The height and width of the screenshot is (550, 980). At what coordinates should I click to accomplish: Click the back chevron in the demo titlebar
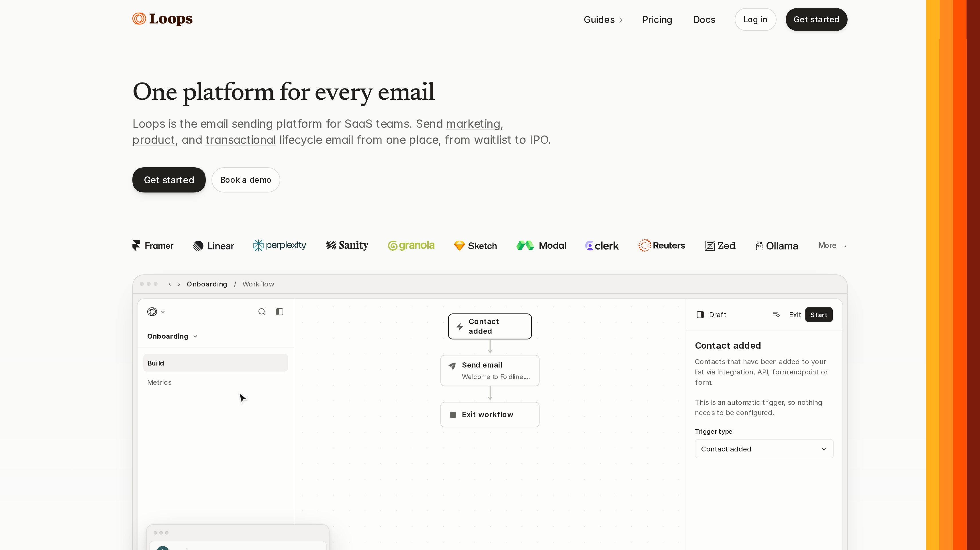tap(170, 284)
